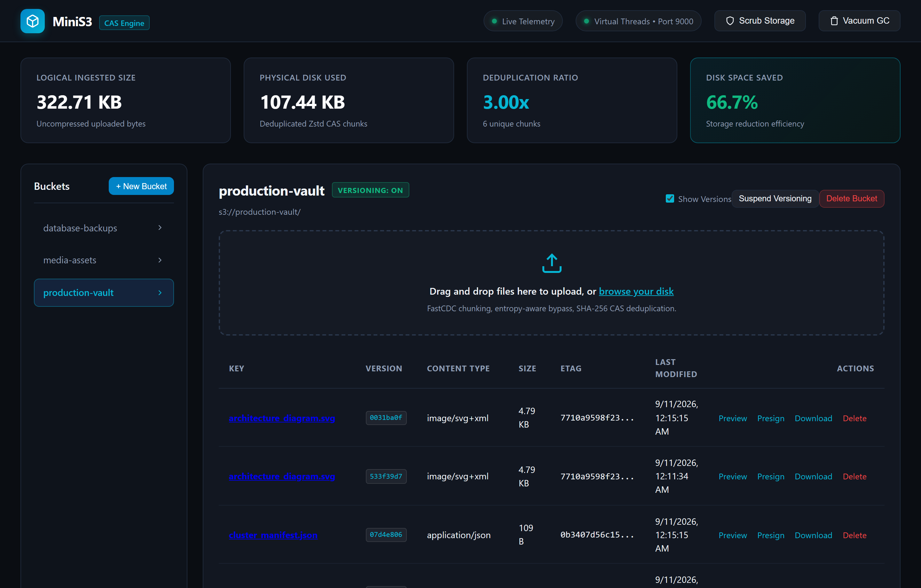921x588 pixels.
Task: Expand the media-assets bucket chevron
Action: coord(160,260)
